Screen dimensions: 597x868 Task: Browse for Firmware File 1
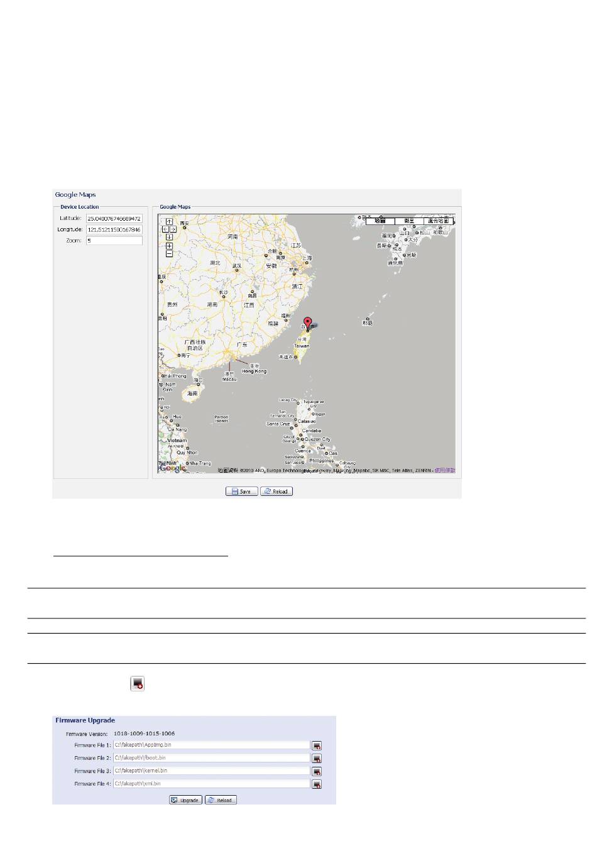point(317,745)
